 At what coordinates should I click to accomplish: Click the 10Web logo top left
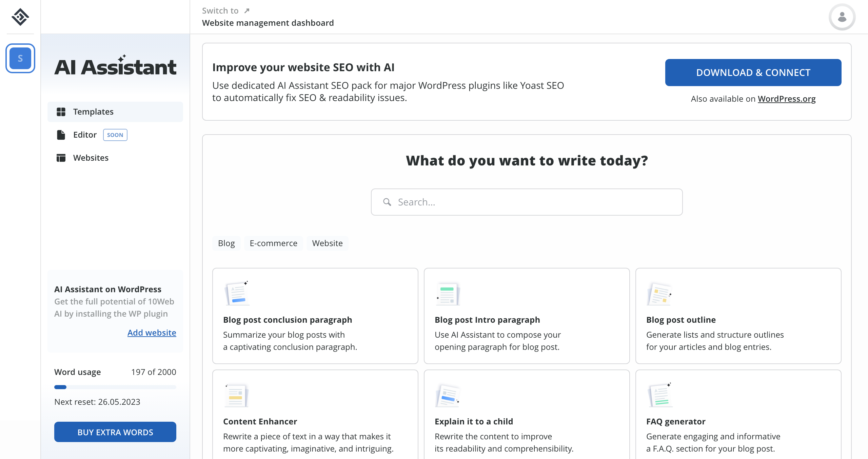pyautogui.click(x=20, y=16)
